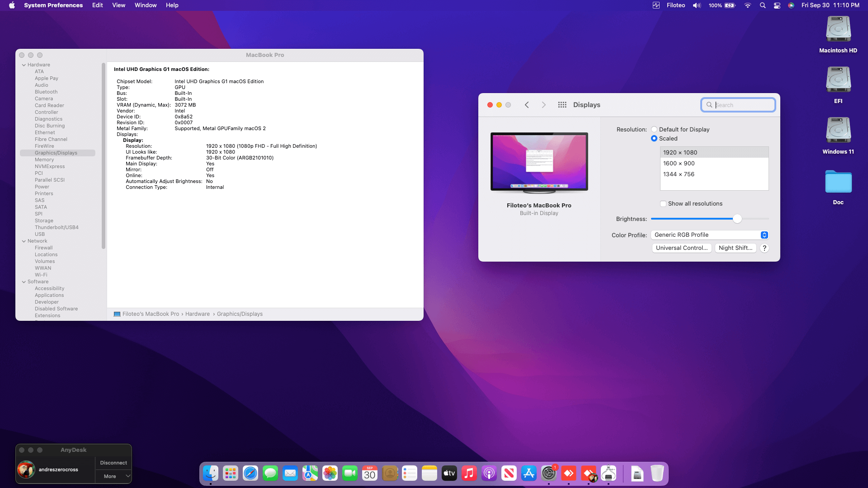Open System Information chip icon in Dock
The height and width of the screenshot is (488, 868).
point(609,473)
